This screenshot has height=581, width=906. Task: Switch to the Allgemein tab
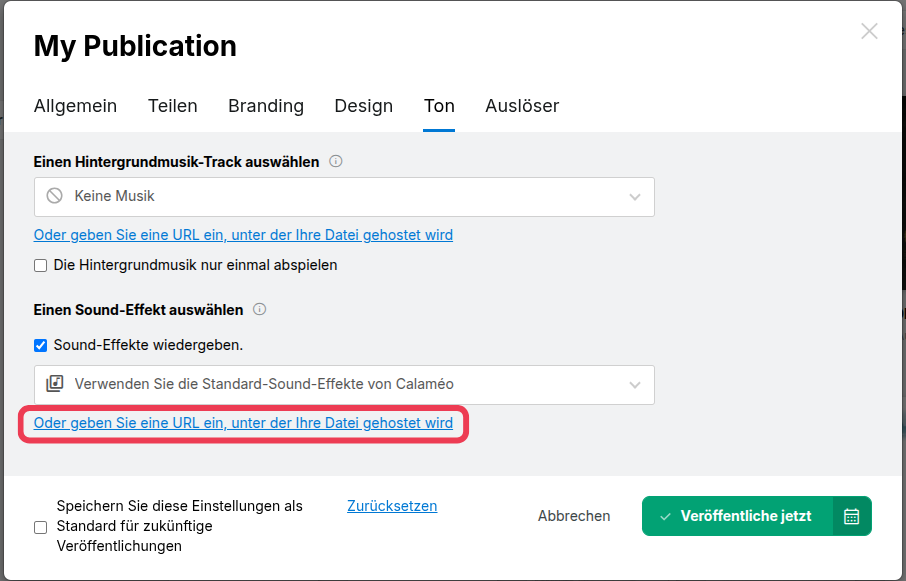click(75, 106)
